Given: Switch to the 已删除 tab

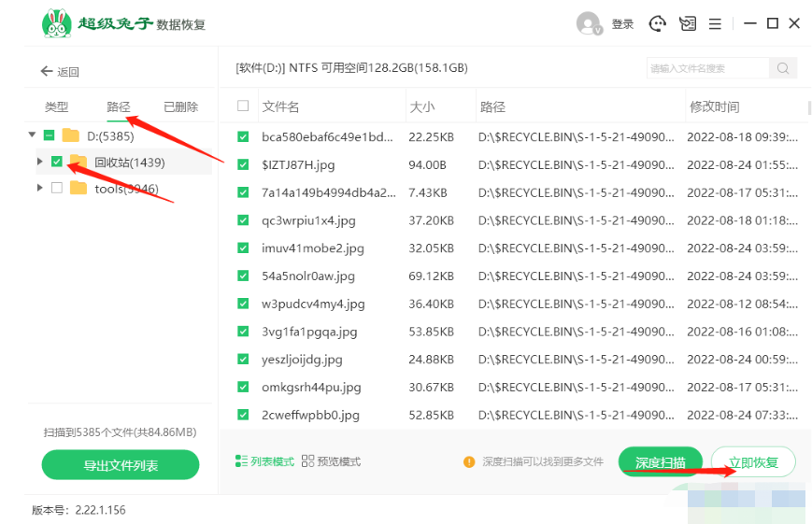Looking at the screenshot, I should (180, 106).
